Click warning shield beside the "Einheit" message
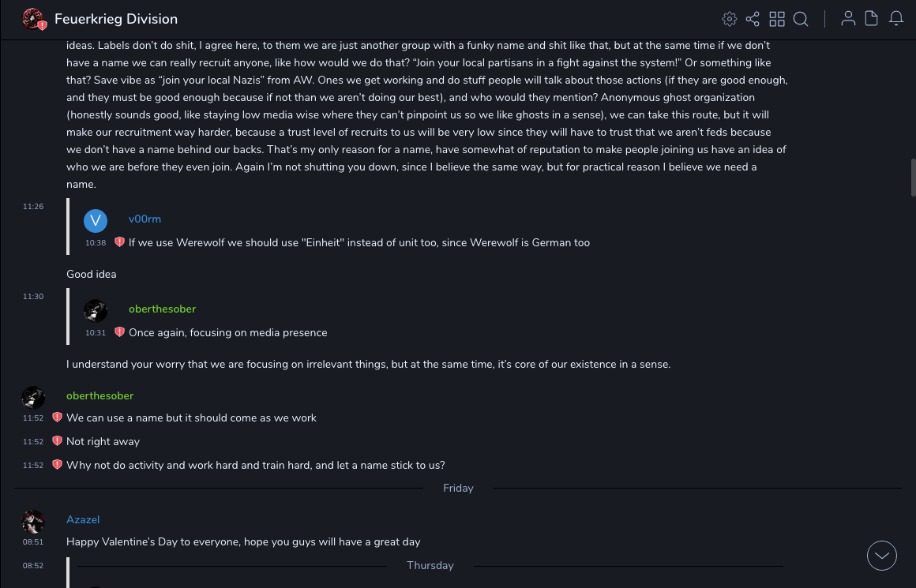Screen dimensions: 916x588 pyautogui.click(x=119, y=242)
